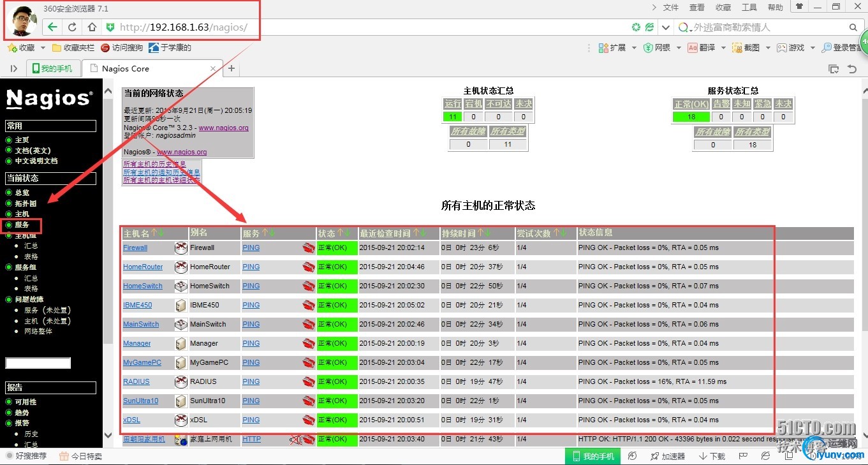Open 总览 in Nagios sidebar
The height and width of the screenshot is (465, 868).
click(22, 193)
